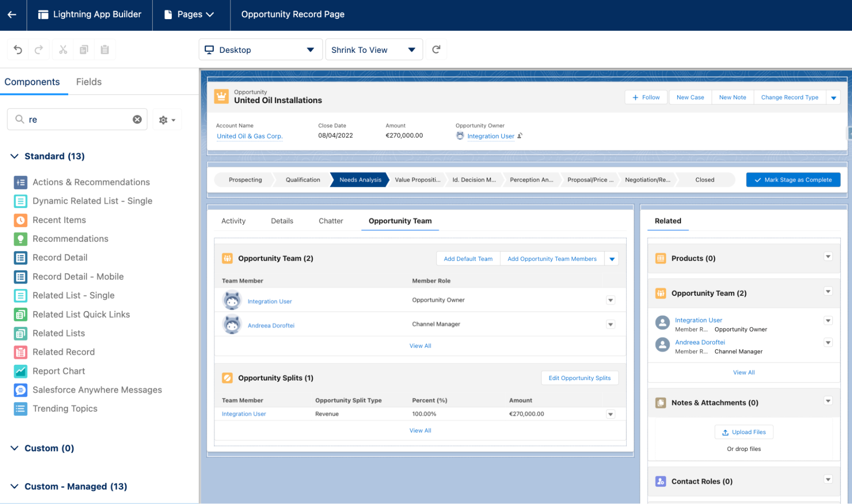852x504 pixels.
Task: Select the Opportunity Team tab
Action: point(400,221)
